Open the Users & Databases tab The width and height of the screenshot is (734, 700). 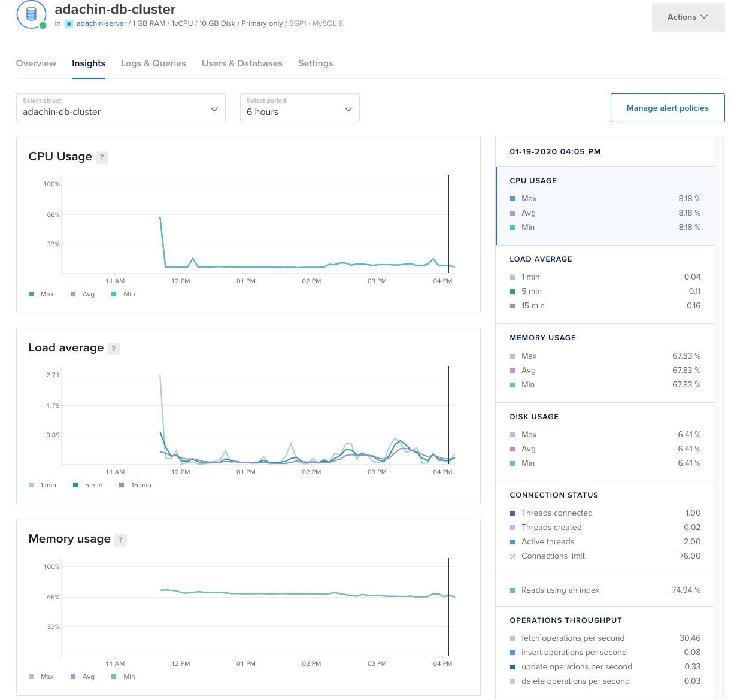pos(242,63)
